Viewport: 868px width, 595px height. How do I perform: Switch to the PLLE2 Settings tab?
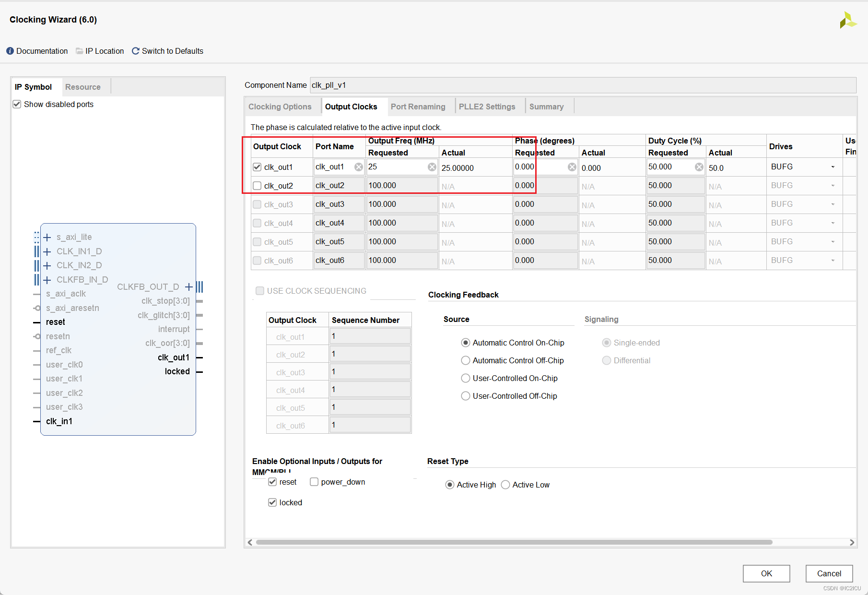coord(487,107)
